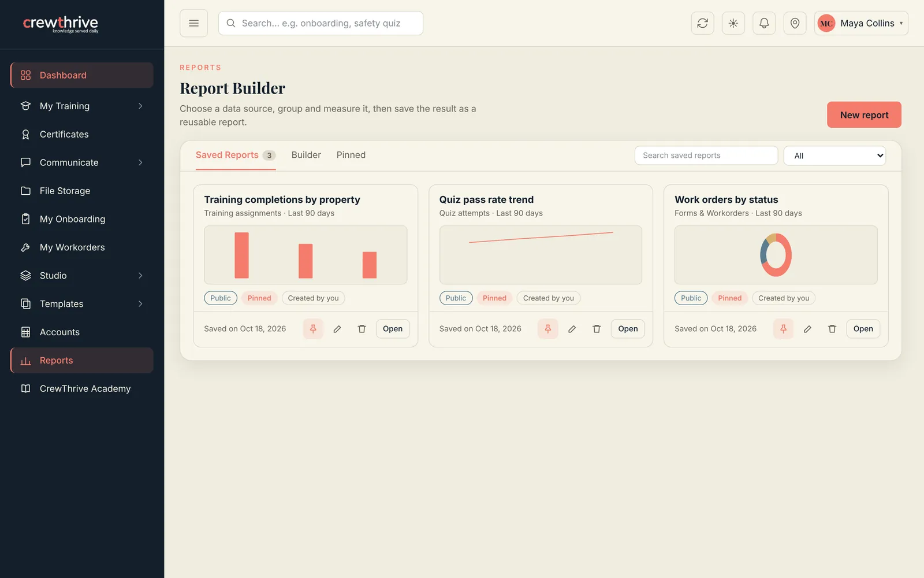This screenshot has width=924, height=578.
Task: Unpin Work orders by status report
Action: point(783,329)
